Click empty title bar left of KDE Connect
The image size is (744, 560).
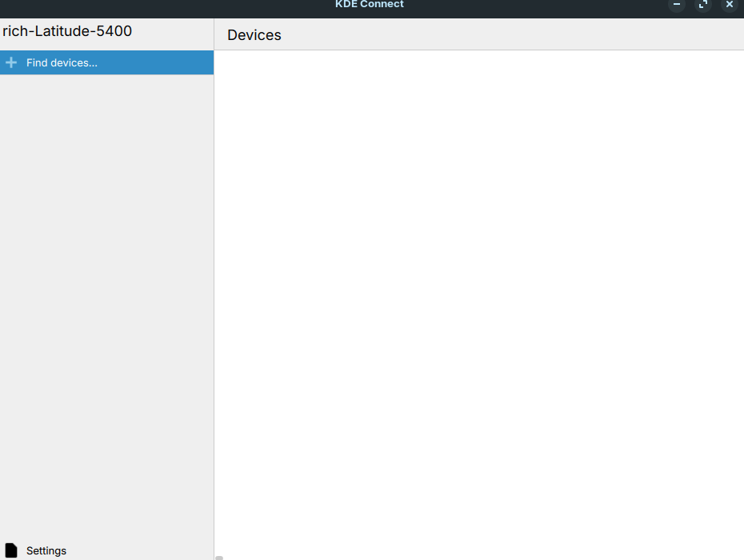[160, 6]
